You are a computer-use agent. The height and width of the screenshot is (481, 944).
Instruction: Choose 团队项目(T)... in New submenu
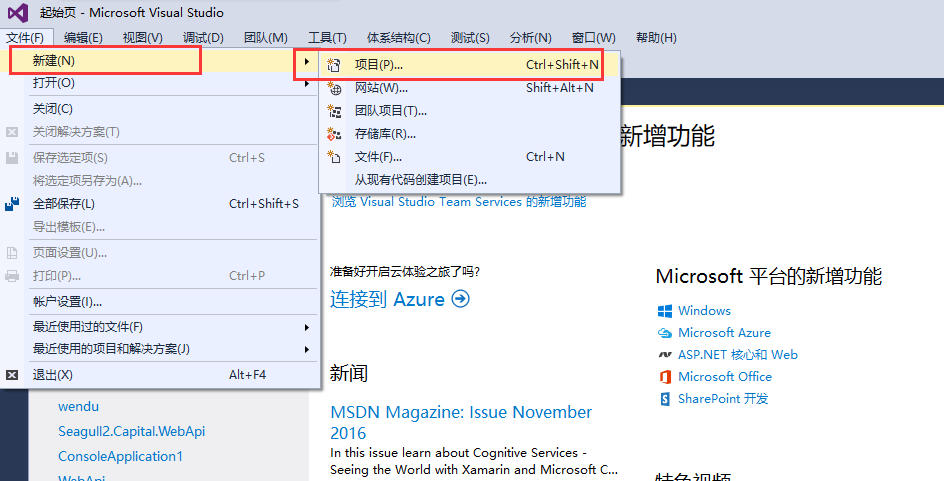click(x=470, y=111)
